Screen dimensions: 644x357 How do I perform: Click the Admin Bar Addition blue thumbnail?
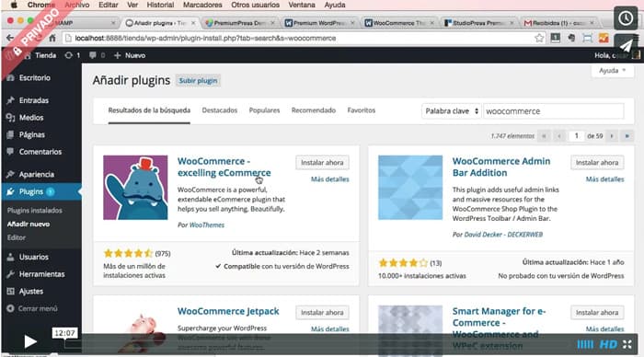410,188
